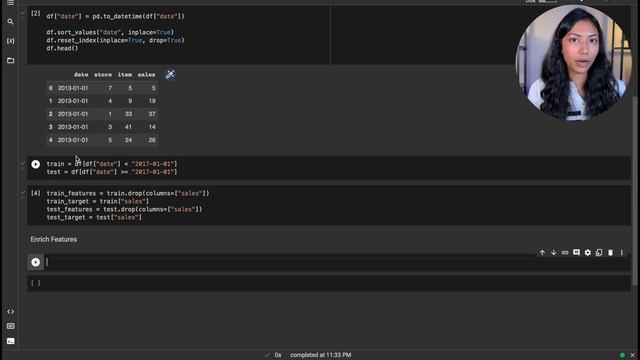The height and width of the screenshot is (360, 640).
Task: Close the bottom status bar
Action: pyautogui.click(x=633, y=355)
